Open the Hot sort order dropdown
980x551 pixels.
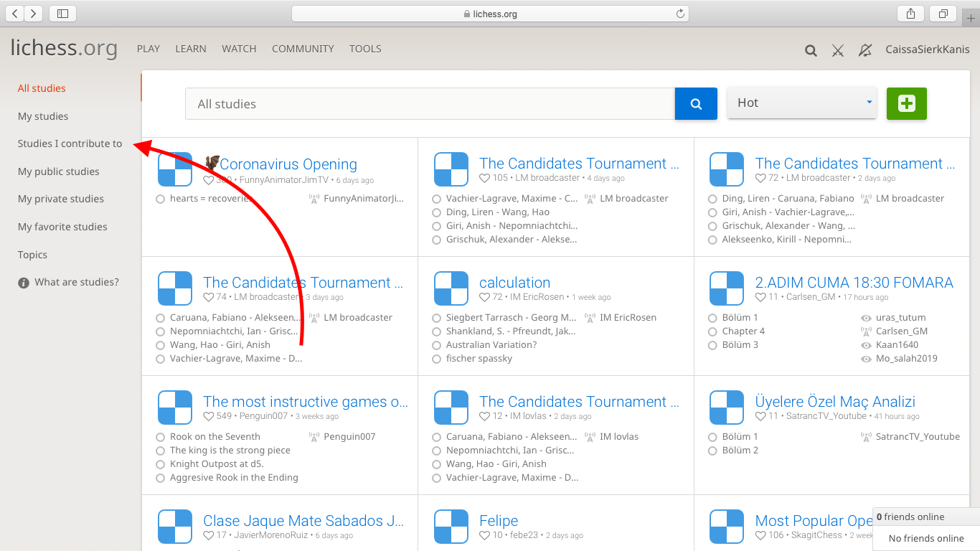click(x=803, y=103)
